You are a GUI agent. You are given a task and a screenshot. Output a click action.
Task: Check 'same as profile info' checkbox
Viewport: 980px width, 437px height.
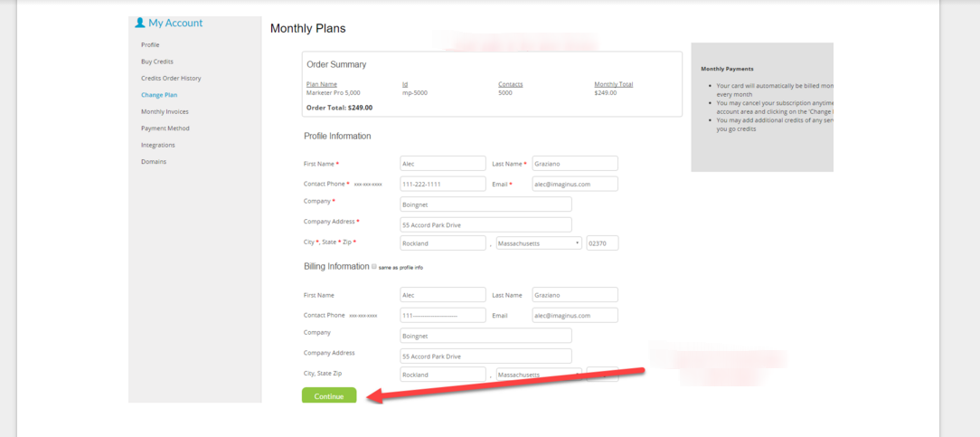(373, 266)
